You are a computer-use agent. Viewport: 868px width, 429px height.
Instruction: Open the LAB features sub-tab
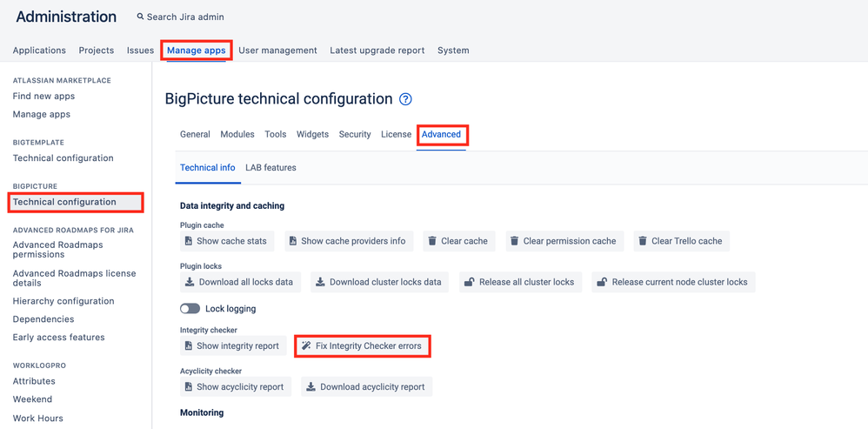tap(270, 168)
